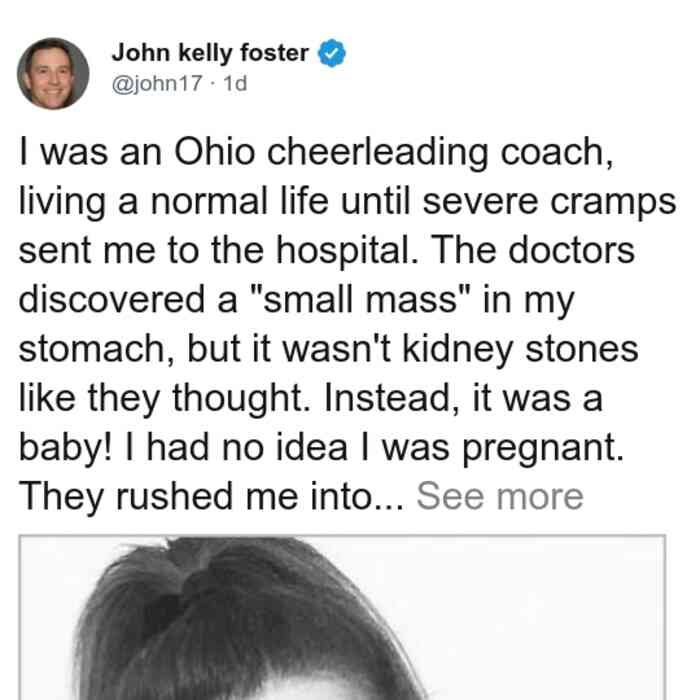The height and width of the screenshot is (700, 700).
Task: Click the word 'Ohio' in the post
Action: pos(215,151)
